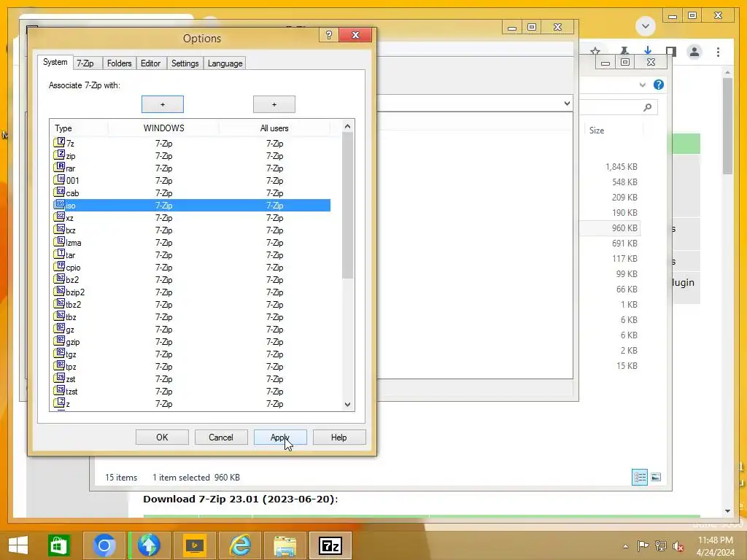Pick the gz file type icon
Screen dimensions: 747x560
pos(59,328)
